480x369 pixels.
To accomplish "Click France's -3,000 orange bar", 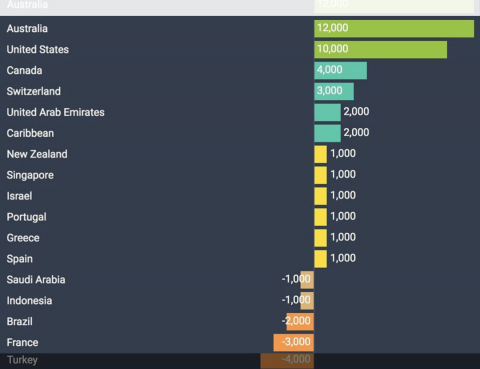I will click(x=293, y=343).
